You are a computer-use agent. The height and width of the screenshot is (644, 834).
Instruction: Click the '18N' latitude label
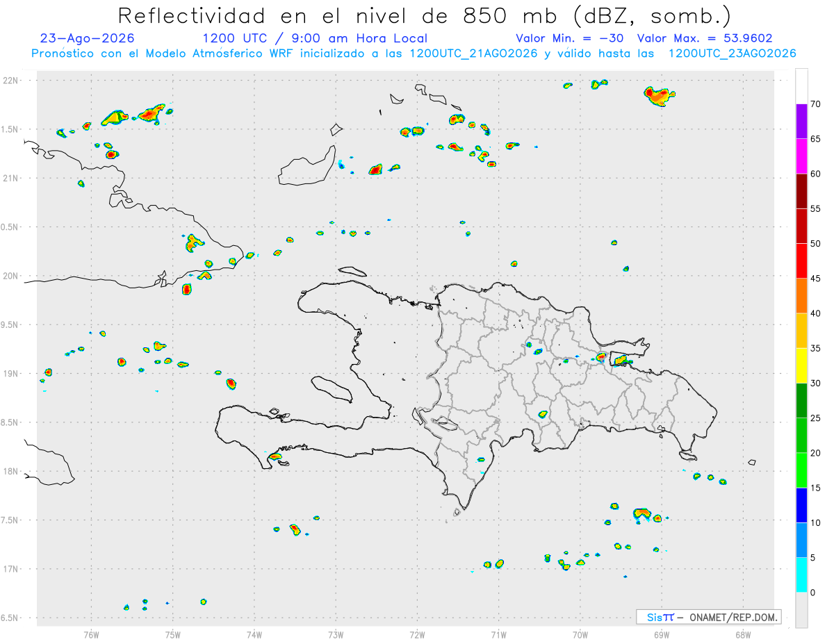(x=12, y=472)
